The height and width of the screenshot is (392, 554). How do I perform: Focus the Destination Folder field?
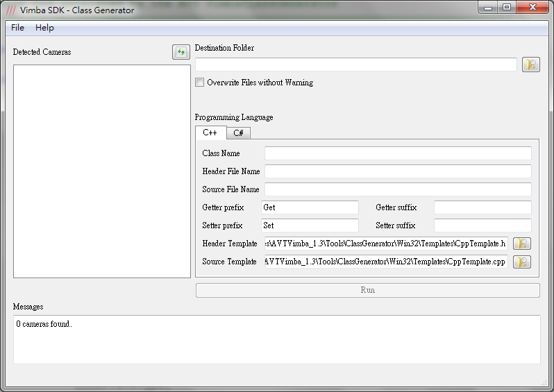point(356,65)
